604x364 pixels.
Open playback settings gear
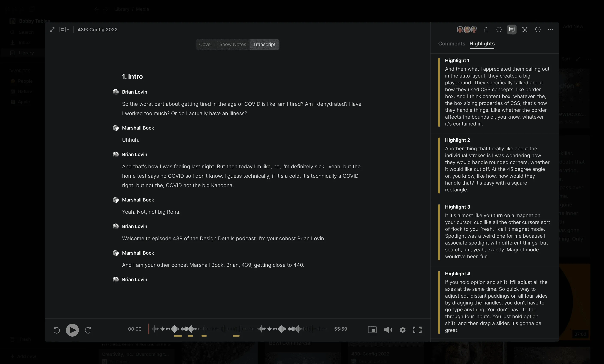[402, 330]
